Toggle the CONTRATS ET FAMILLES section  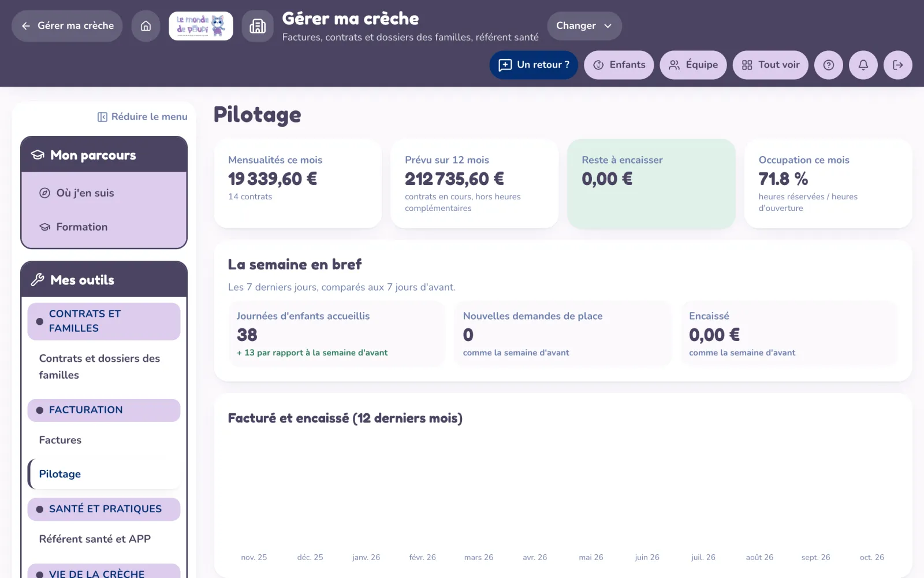coord(104,321)
